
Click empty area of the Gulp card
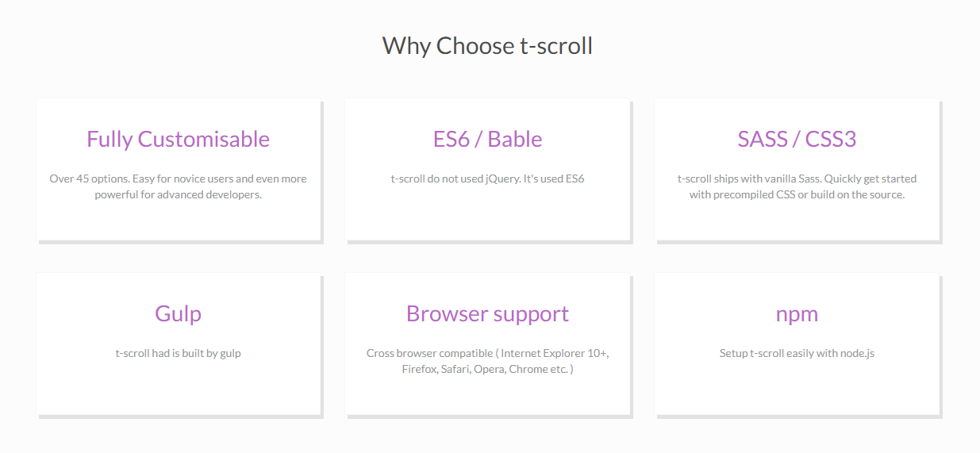[x=178, y=389]
